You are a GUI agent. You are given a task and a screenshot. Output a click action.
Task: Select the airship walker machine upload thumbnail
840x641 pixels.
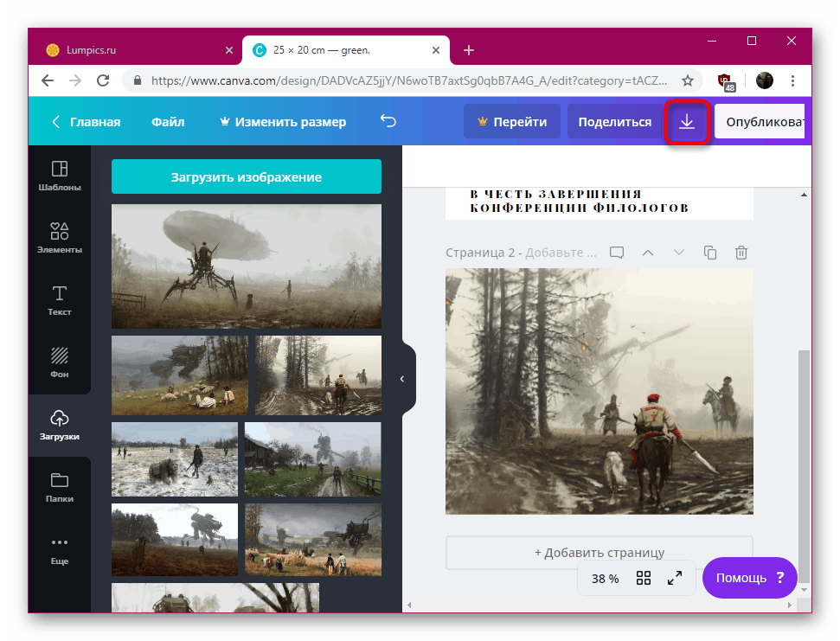[x=247, y=266]
